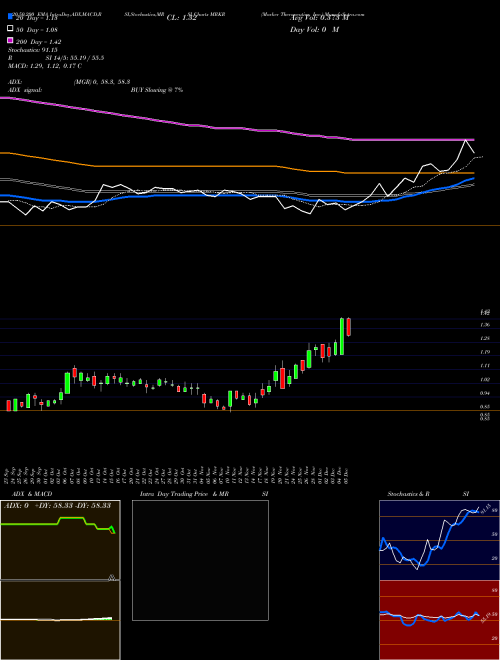Select the '50 Day - 1.08' label
The image size is (500, 660).
pyautogui.click(x=37, y=30)
